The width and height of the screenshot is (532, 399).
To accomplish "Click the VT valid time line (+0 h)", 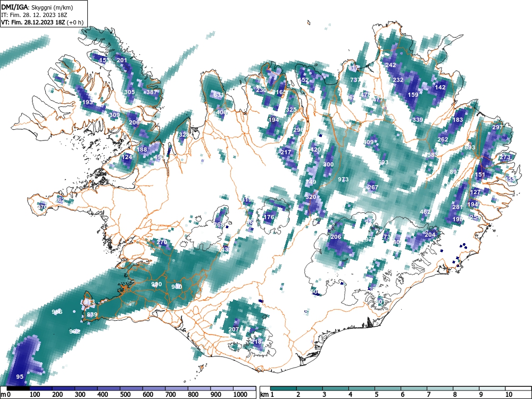I will click(x=41, y=22).
